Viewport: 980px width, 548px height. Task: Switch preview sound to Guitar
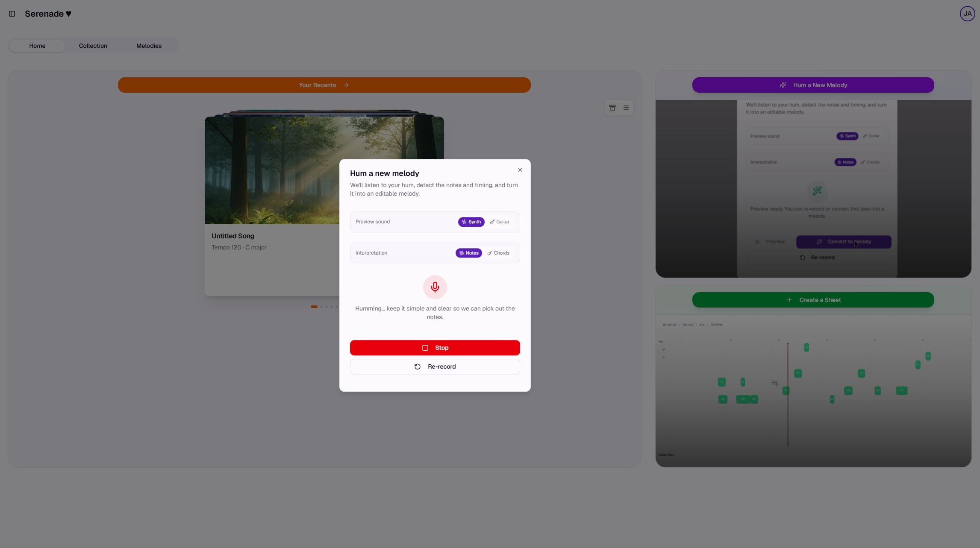click(x=499, y=222)
